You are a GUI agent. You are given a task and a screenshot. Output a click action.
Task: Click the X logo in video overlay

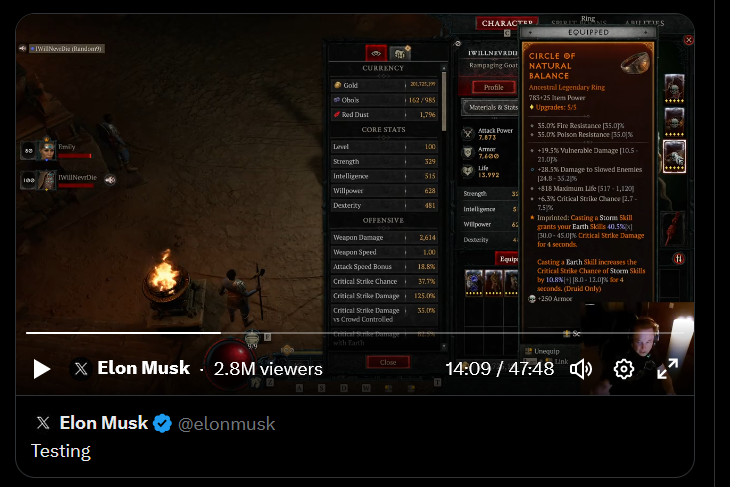(81, 369)
